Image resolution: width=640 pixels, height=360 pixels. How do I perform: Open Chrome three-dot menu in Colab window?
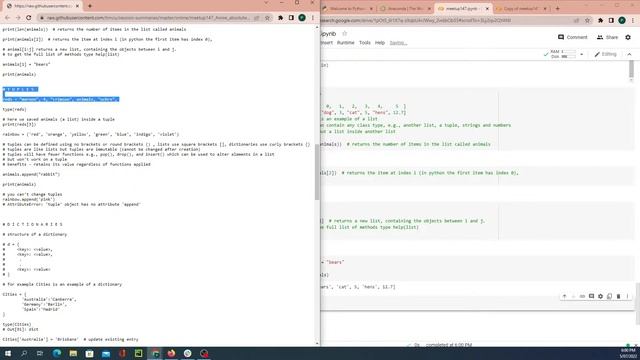tap(633, 20)
